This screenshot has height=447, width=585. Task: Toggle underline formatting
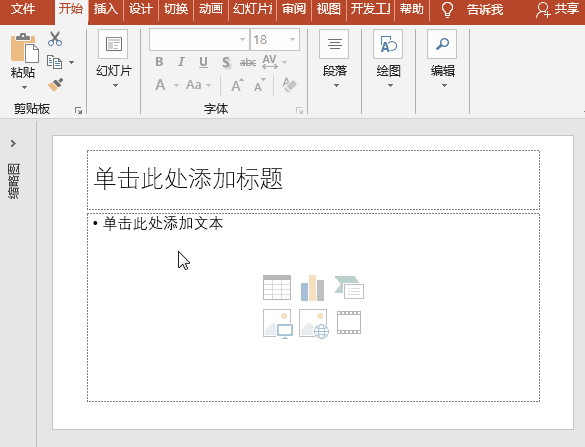coord(203,62)
